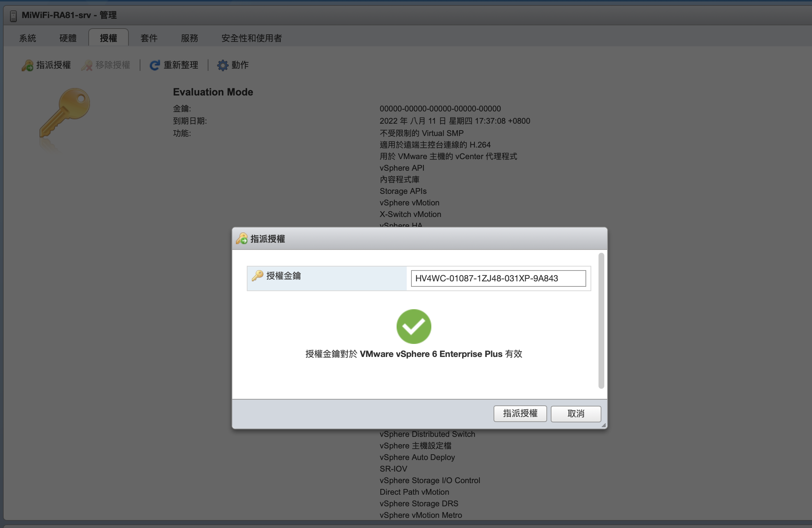Click the green checkmark validation icon
This screenshot has width=812, height=528.
coord(414,326)
